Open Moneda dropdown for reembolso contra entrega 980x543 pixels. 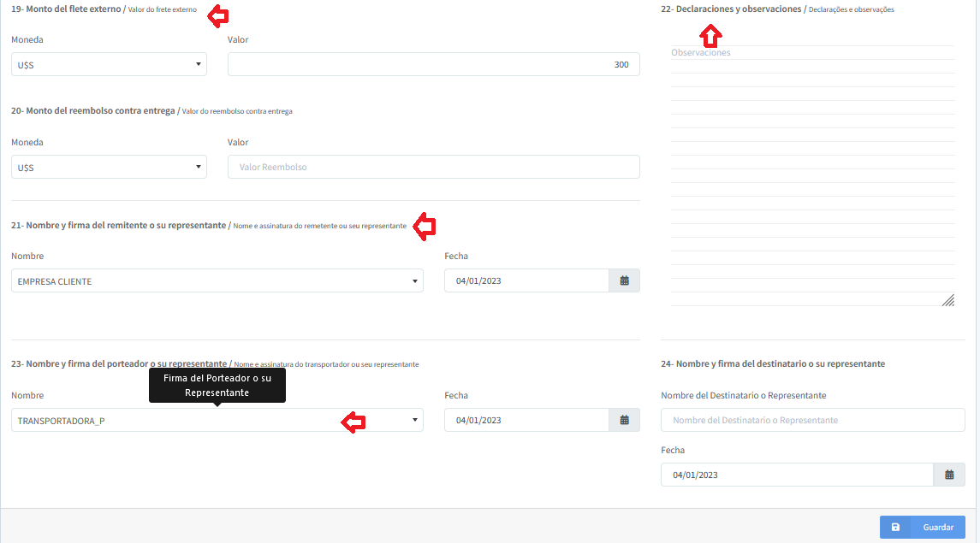point(109,168)
